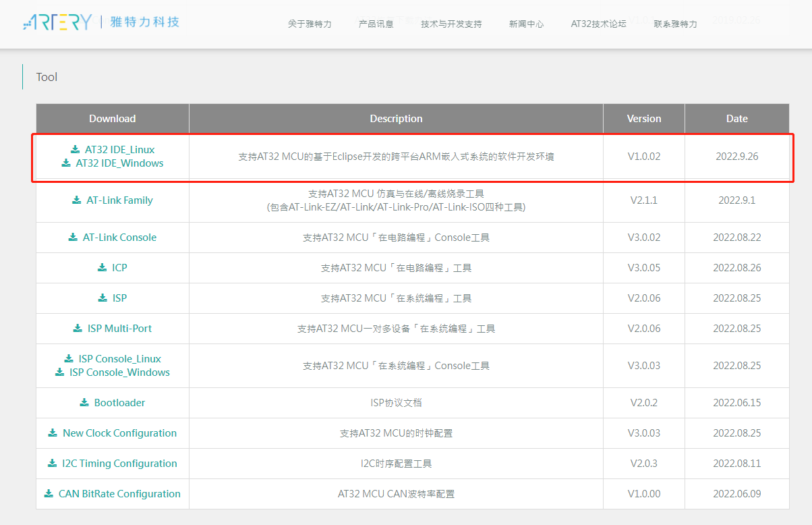
Task: Click the download icon beside AT32 IDE_Windows
Action: click(66, 163)
